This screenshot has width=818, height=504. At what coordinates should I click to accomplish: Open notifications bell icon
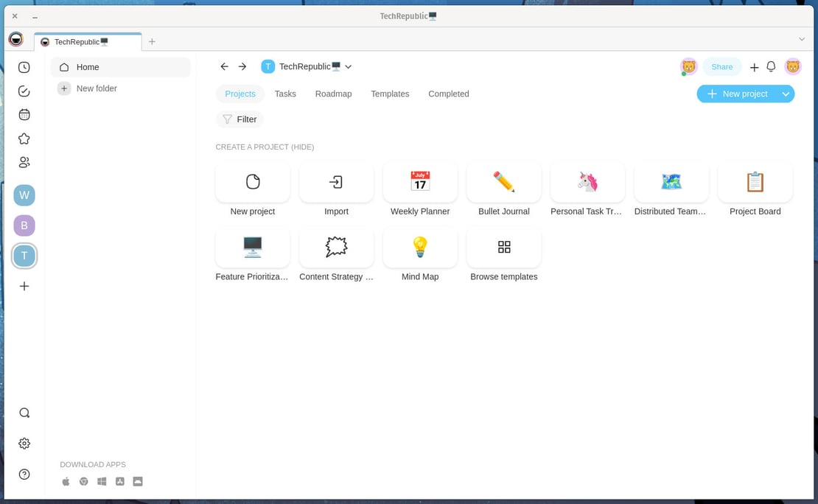(x=771, y=66)
